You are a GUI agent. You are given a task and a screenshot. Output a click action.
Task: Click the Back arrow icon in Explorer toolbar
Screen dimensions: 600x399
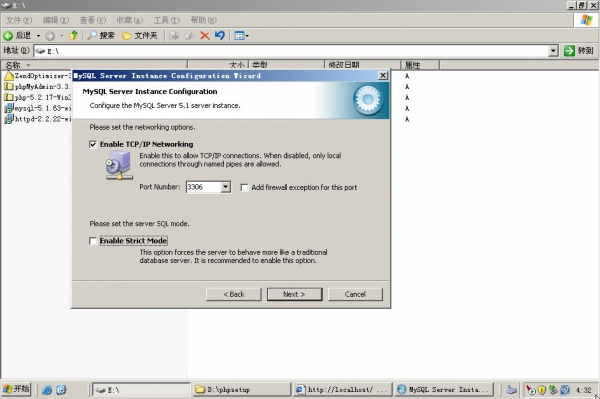click(8, 36)
